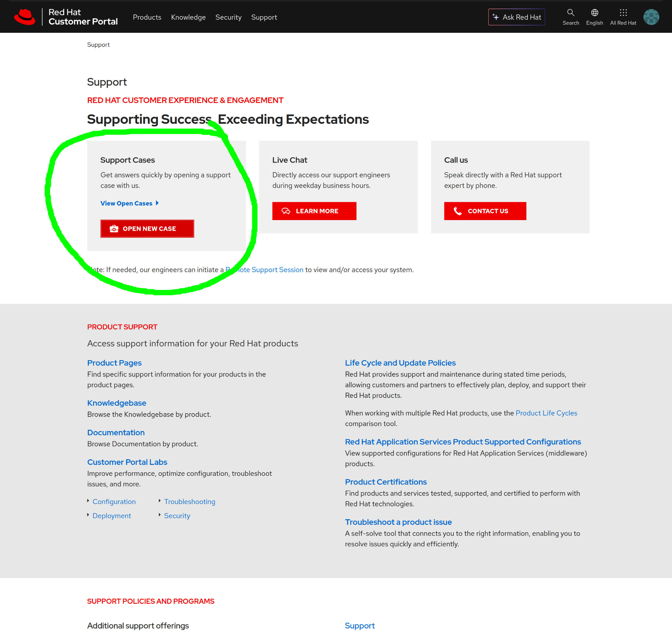The height and width of the screenshot is (637, 672).
Task: Open the Product Certifications link
Action: [386, 482]
